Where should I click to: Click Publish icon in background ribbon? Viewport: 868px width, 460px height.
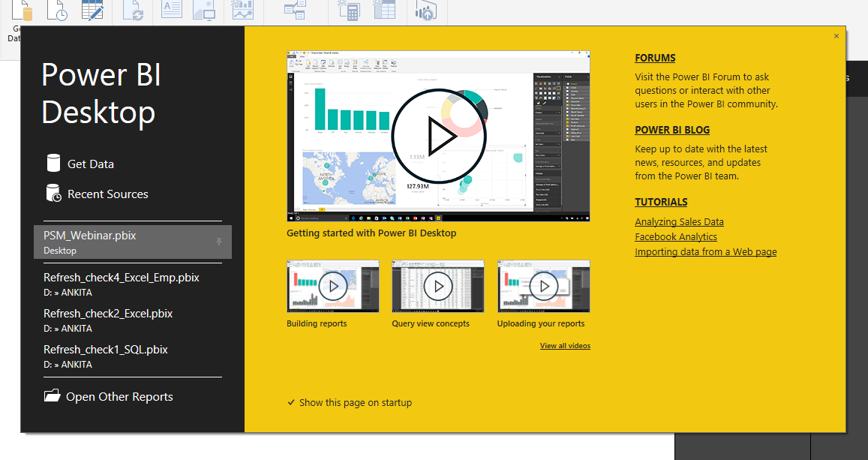(x=425, y=11)
